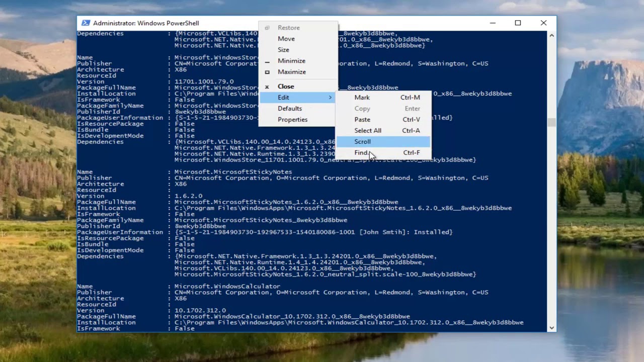Viewport: 644px width, 362px height.
Task: Choose Mark in the Edit submenu
Action: tap(383, 98)
